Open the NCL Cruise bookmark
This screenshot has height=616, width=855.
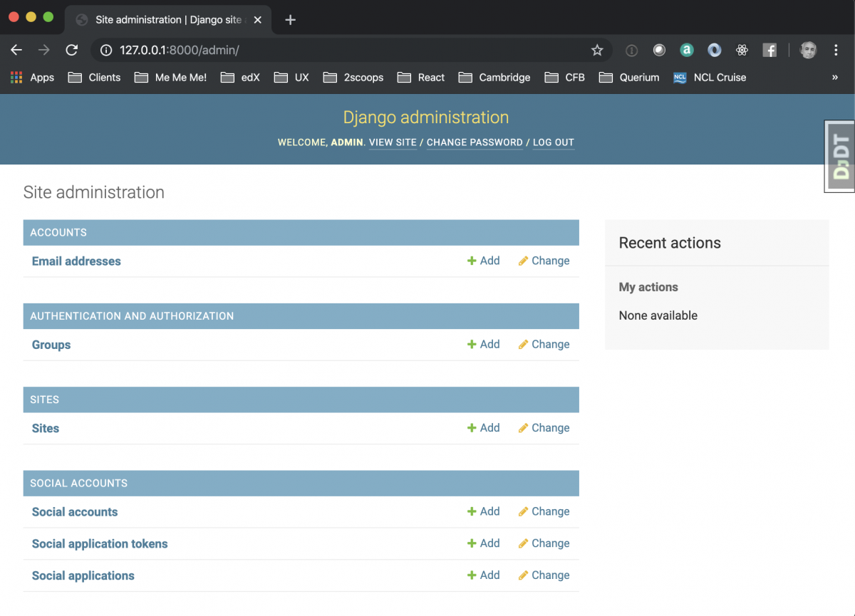click(x=720, y=77)
